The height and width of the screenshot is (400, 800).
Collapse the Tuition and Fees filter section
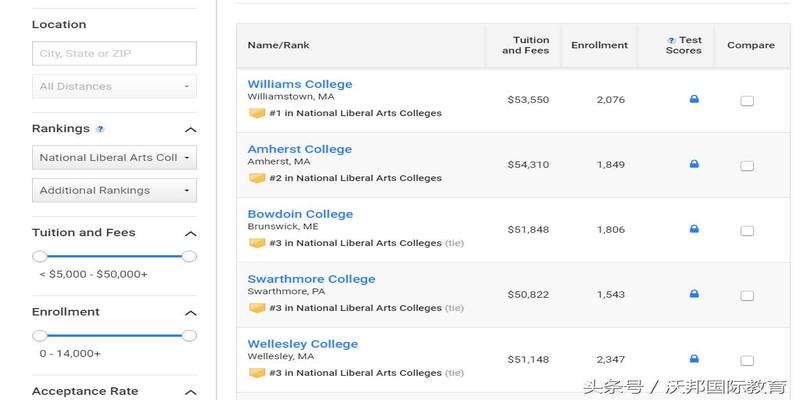pyautogui.click(x=190, y=234)
